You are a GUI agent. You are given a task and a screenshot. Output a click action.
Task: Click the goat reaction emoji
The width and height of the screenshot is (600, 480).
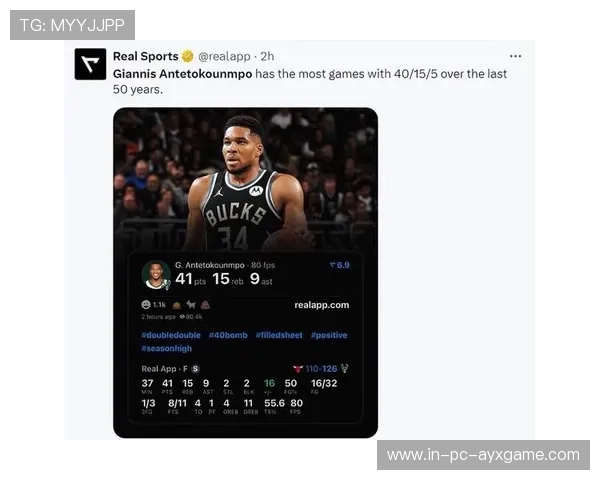191,305
